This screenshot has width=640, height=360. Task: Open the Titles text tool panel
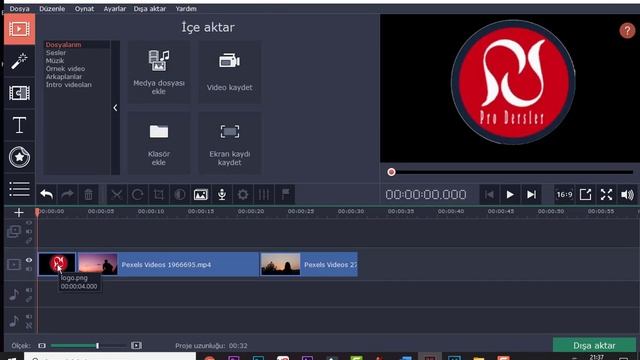19,125
